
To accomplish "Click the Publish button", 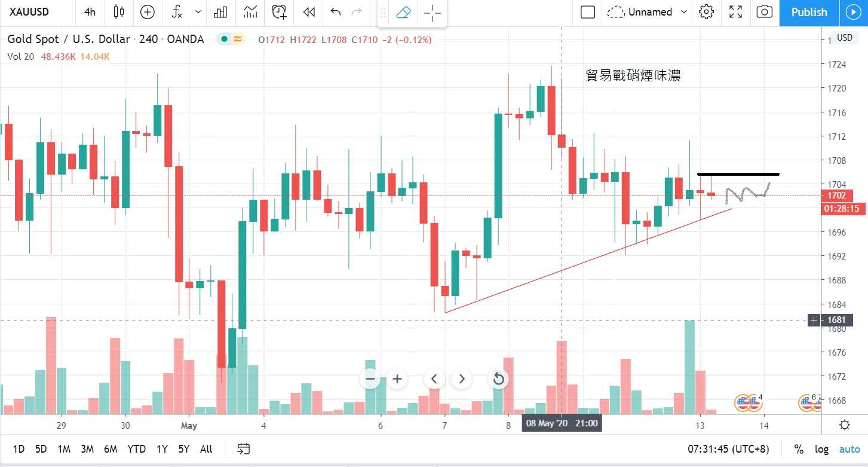I will click(x=809, y=12).
